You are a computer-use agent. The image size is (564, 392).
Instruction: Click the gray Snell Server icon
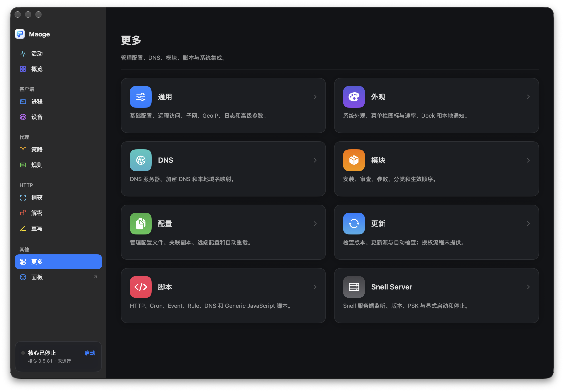(354, 287)
